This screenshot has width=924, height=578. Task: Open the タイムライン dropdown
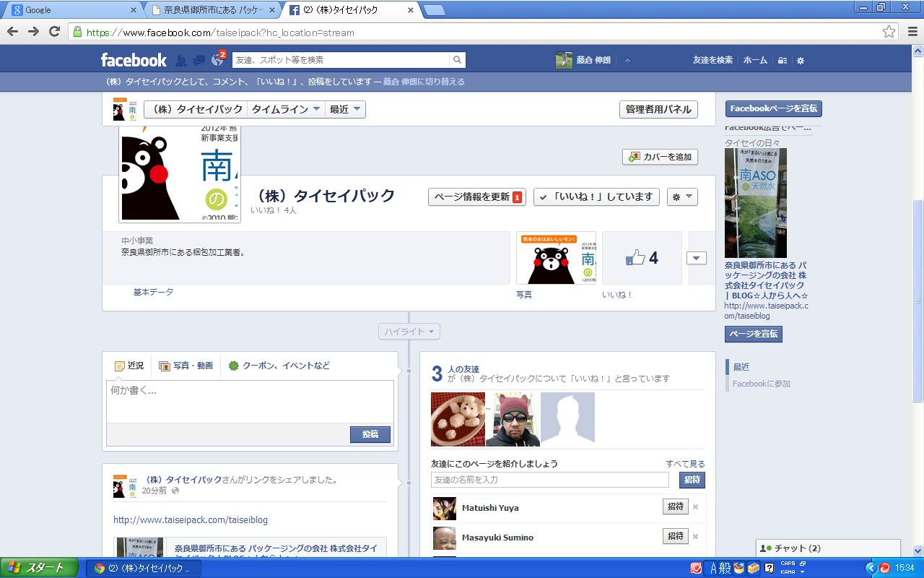pyautogui.click(x=286, y=109)
